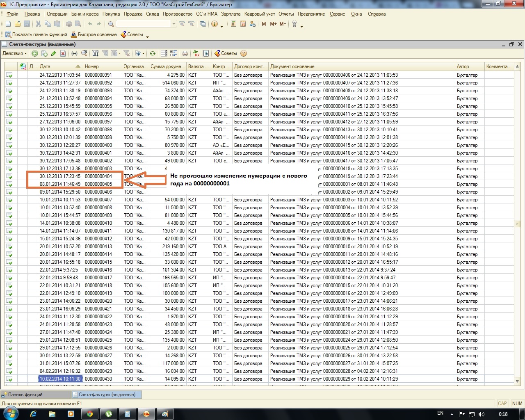Open the Отчеты menu
The width and height of the screenshot is (525, 420).
(286, 14)
